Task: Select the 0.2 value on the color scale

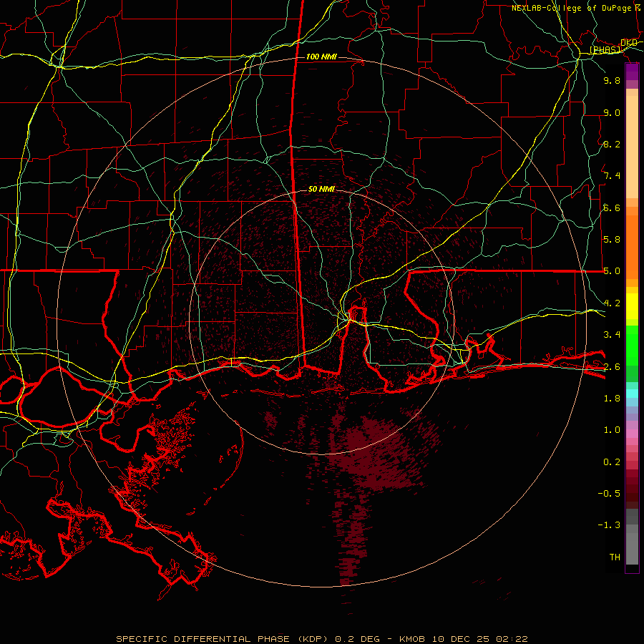Action: pyautogui.click(x=612, y=462)
